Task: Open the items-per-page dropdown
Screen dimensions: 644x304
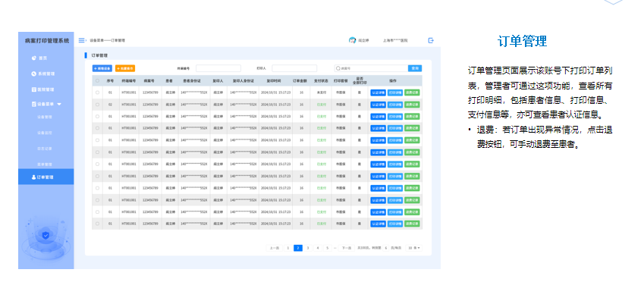Action: 414,248
